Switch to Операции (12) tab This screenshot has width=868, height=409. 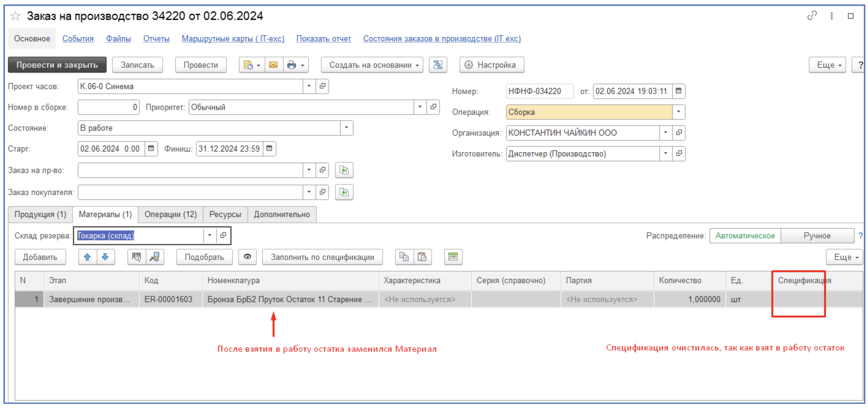point(170,215)
